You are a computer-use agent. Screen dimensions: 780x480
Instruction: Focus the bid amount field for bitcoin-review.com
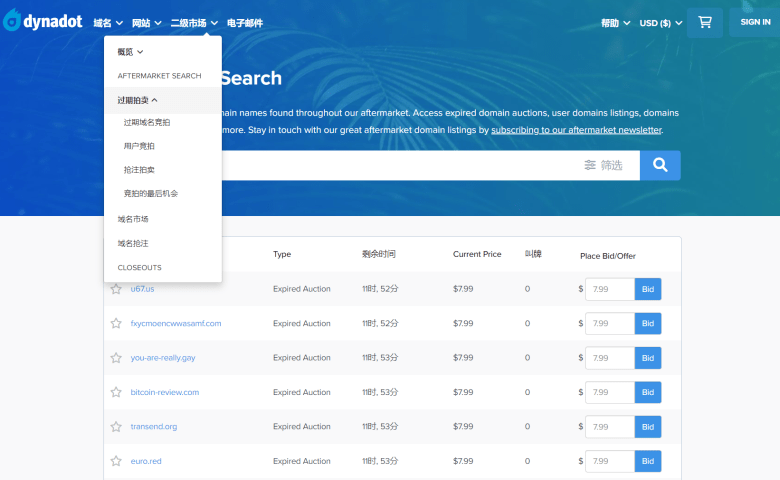pyautogui.click(x=610, y=392)
